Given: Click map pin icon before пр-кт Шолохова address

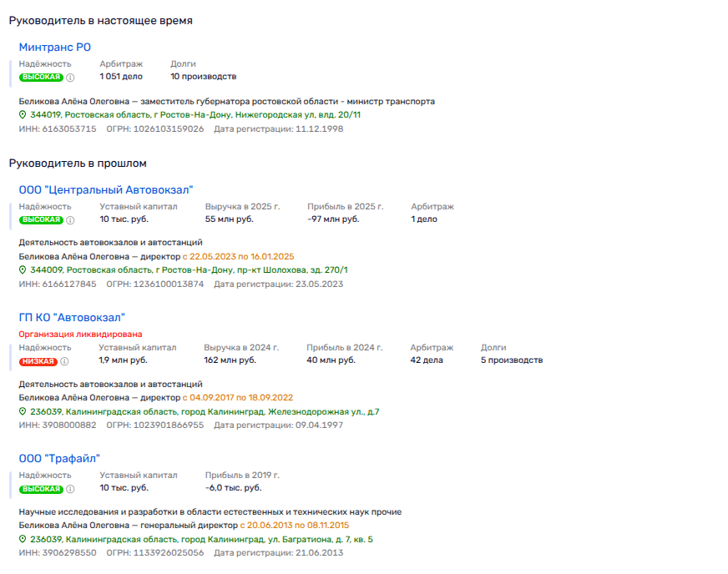Looking at the screenshot, I should pyautogui.click(x=23, y=270).
